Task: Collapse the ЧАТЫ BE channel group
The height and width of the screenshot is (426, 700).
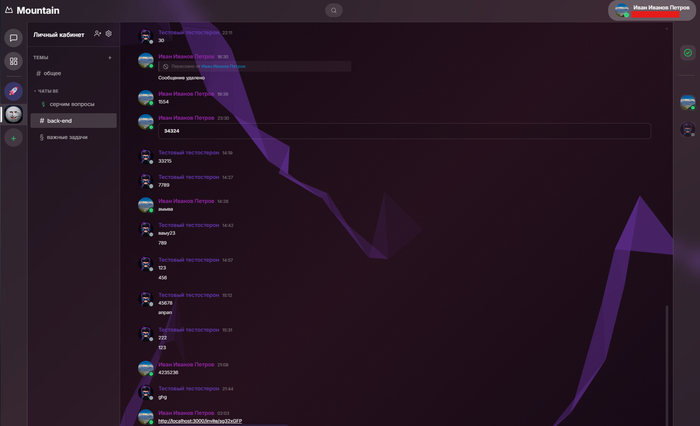Action: (x=46, y=91)
